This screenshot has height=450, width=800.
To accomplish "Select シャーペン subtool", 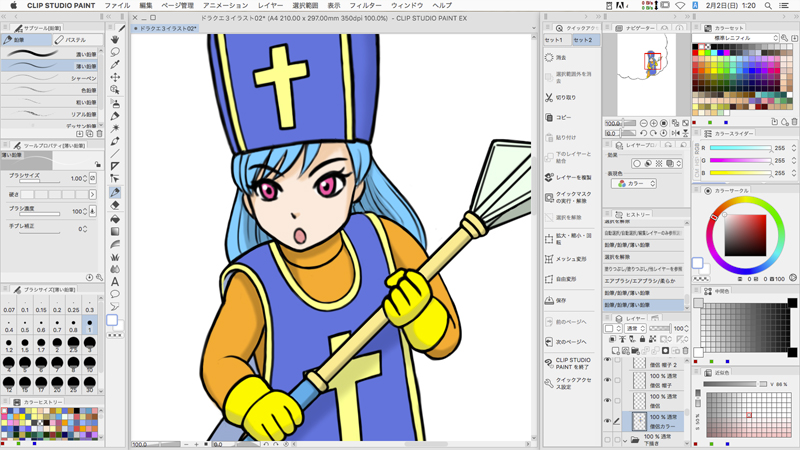I will tap(51, 78).
